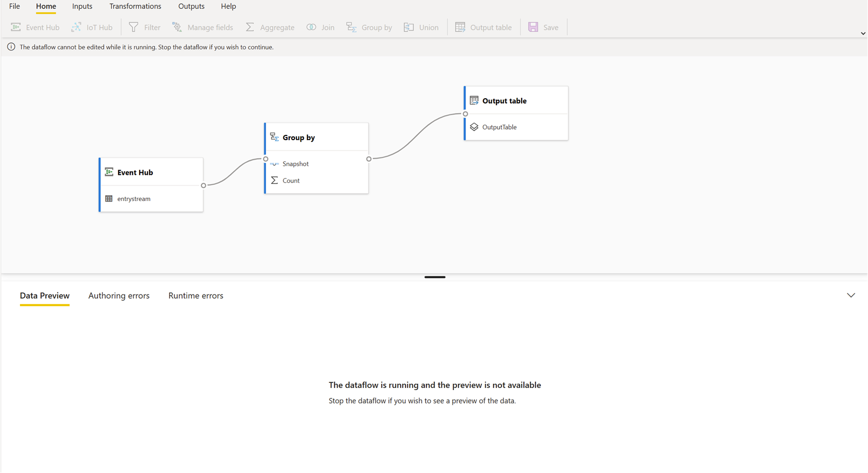The image size is (868, 473).
Task: Switch to the Runtime errors tab
Action: (x=196, y=296)
